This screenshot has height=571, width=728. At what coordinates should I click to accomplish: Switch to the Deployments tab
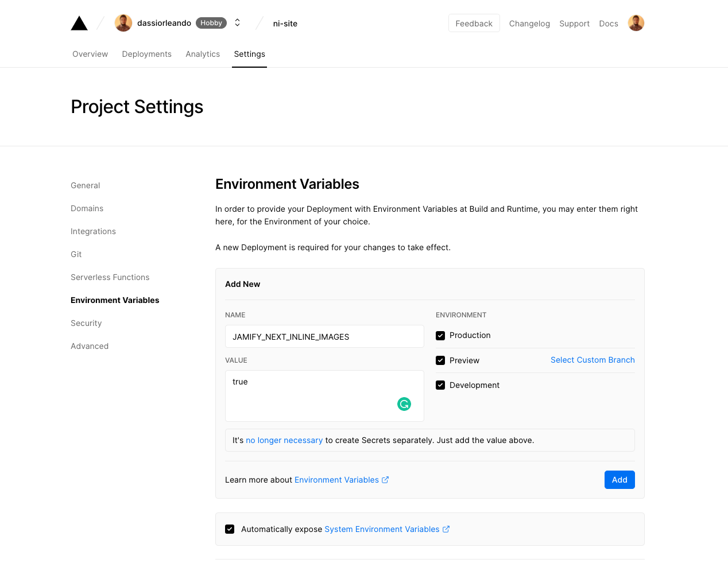(146, 54)
